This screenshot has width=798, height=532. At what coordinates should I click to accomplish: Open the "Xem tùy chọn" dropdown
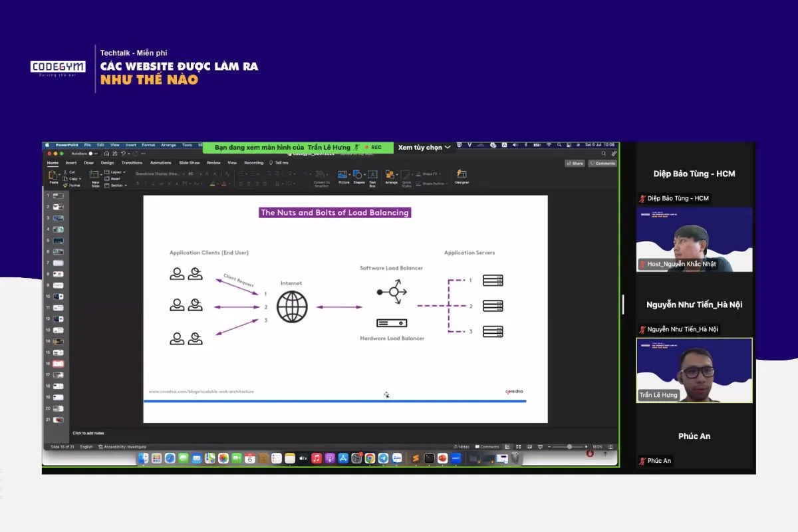pos(424,148)
